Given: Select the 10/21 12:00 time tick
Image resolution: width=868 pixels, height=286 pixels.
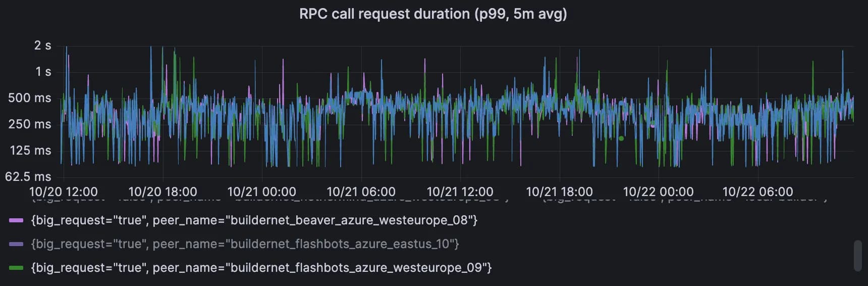Looking at the screenshot, I should [x=460, y=192].
